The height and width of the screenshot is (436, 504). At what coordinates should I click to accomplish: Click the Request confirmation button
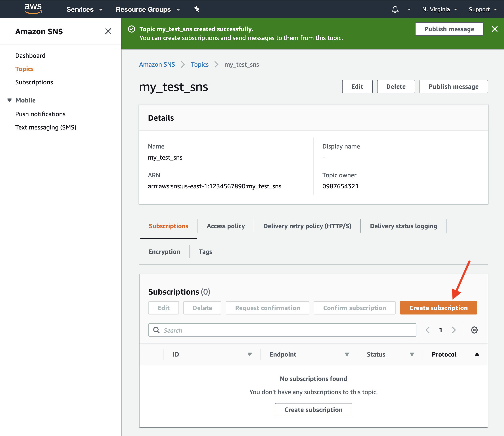point(267,308)
